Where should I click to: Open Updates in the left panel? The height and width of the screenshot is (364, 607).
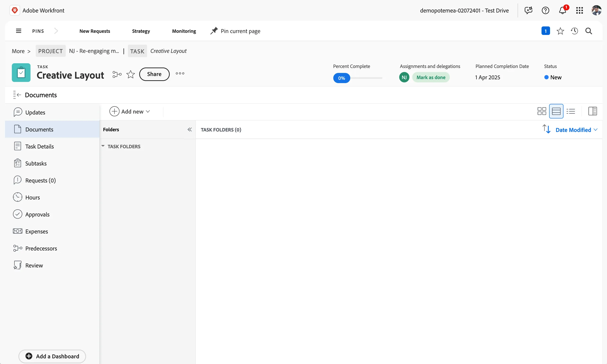tap(52, 112)
